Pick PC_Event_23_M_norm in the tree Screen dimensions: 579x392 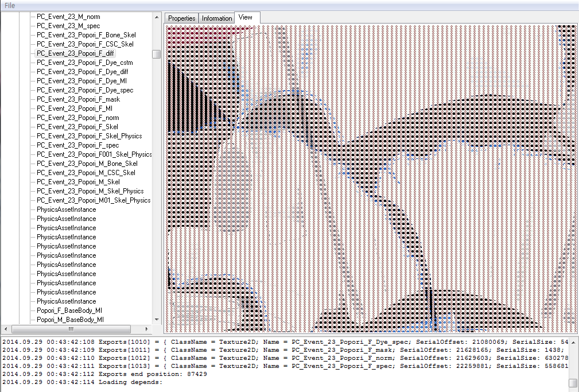coord(68,17)
